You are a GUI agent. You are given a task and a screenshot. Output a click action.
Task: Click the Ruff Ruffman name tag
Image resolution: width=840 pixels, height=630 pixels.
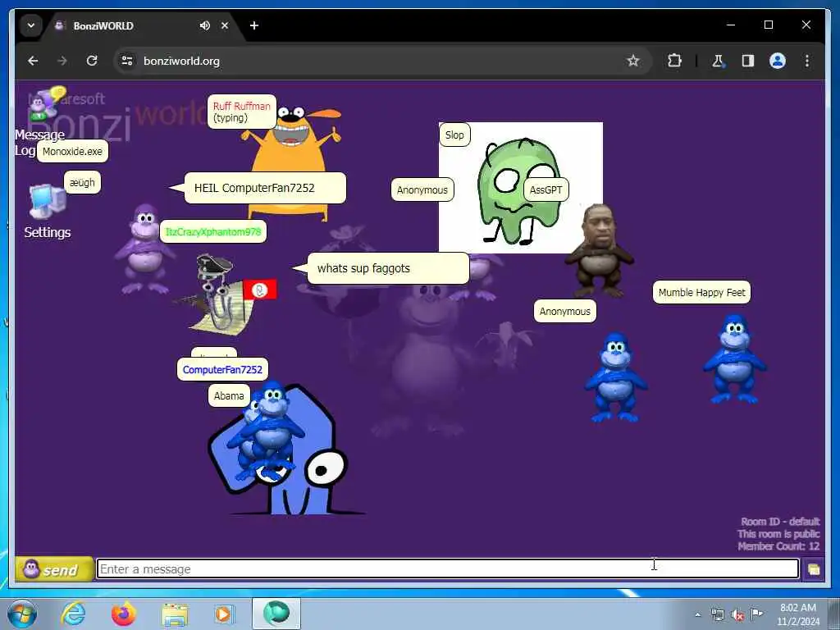[x=242, y=112]
